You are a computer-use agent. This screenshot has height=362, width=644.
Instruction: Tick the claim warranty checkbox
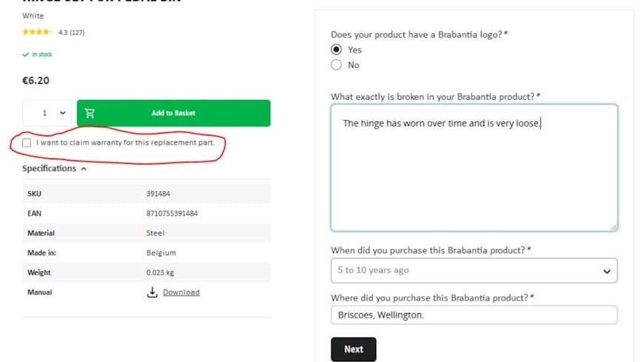pos(27,143)
